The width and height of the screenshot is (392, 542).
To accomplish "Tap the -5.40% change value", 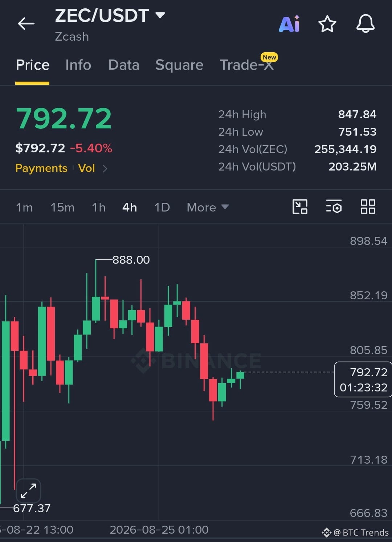I will 91,148.
